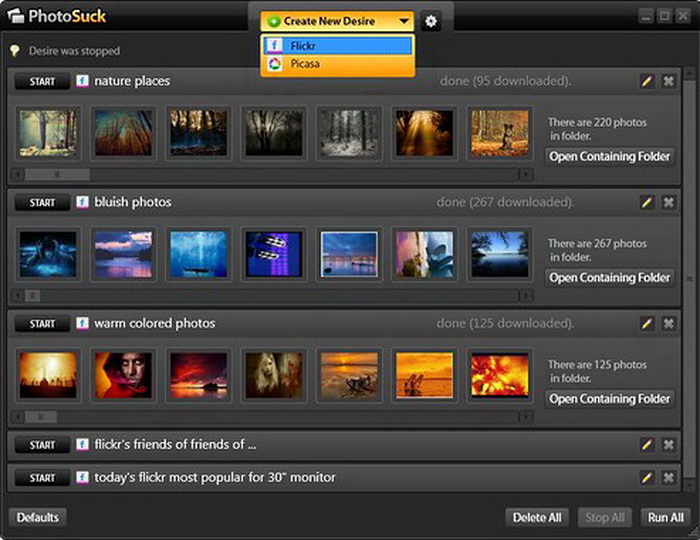Click the Stop All button

click(605, 517)
